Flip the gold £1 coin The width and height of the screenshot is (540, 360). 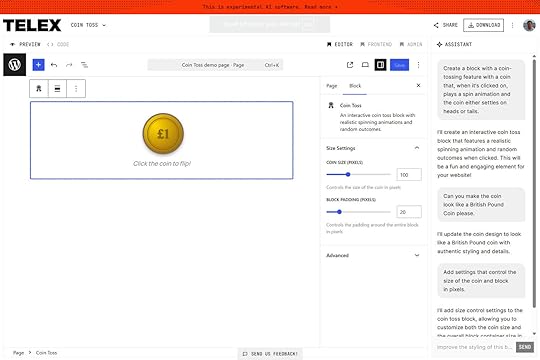pos(163,134)
